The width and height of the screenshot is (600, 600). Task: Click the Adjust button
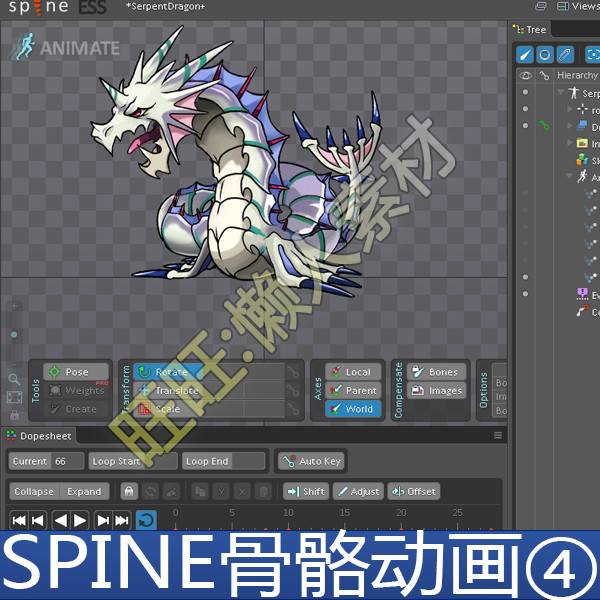[x=359, y=491]
